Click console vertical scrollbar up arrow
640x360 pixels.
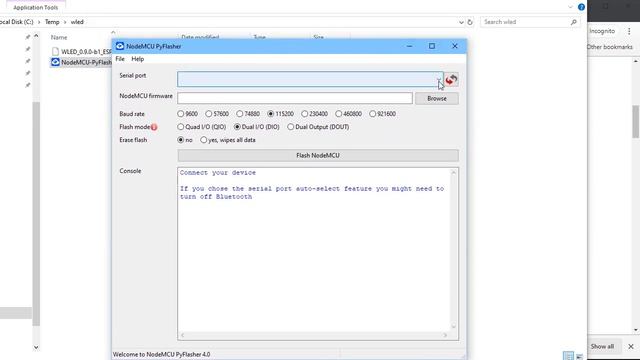pos(453,173)
